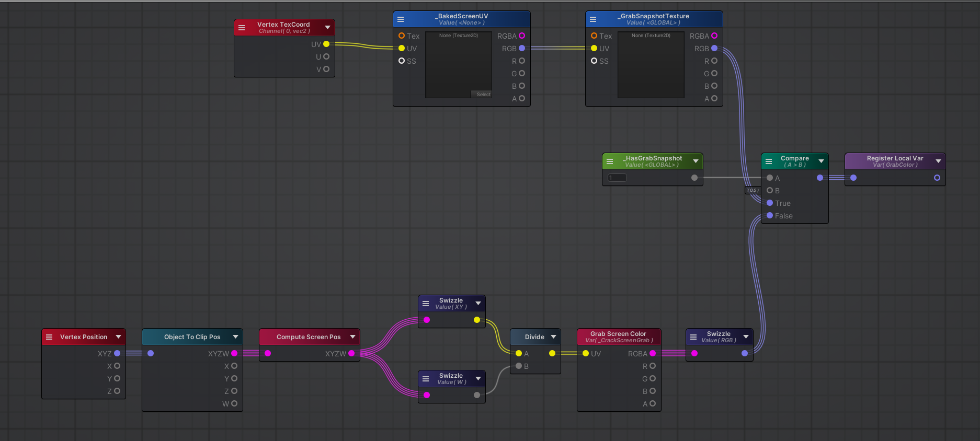This screenshot has width=980, height=441.
Task: Click the Vertex TexCoord node hamburger icon
Action: (242, 28)
